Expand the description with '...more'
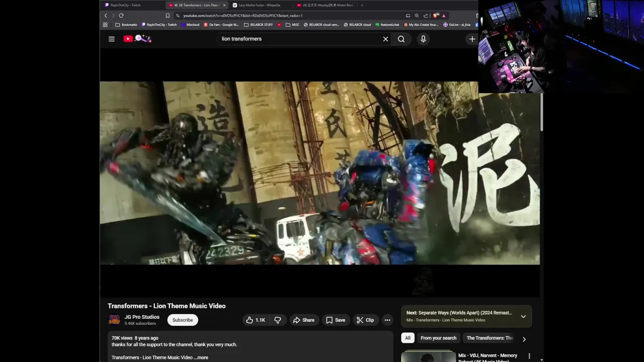644x362 pixels. click(x=201, y=357)
